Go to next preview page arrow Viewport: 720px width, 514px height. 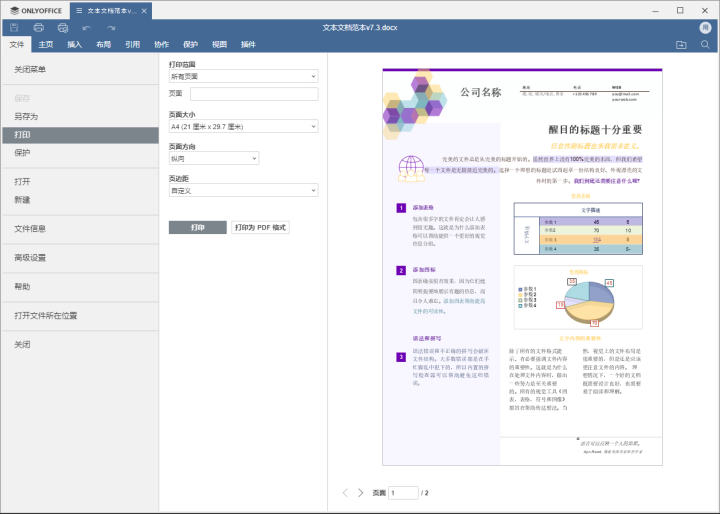point(361,493)
